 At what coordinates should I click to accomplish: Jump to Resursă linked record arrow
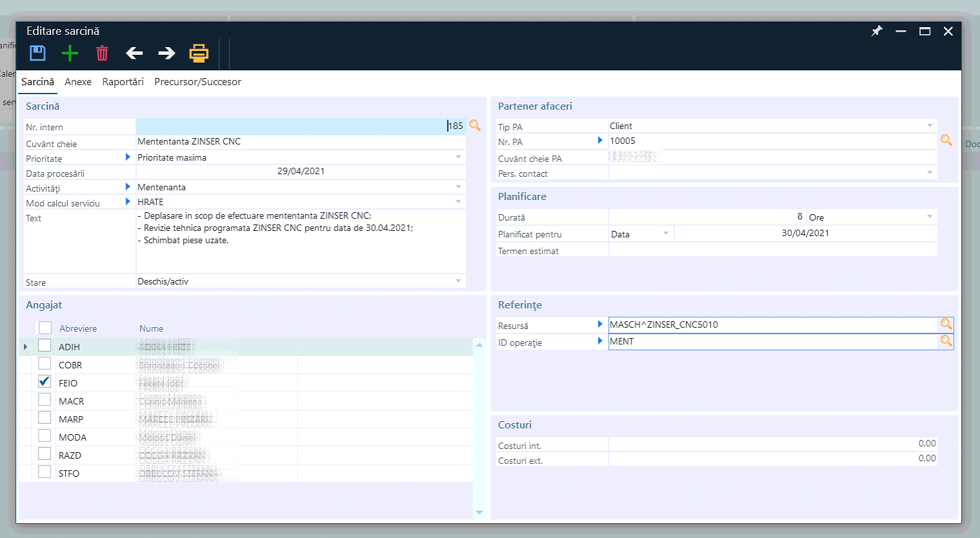click(x=600, y=324)
